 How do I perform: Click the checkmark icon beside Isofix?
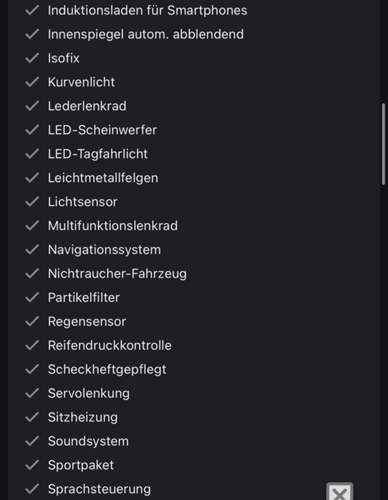coord(32,58)
